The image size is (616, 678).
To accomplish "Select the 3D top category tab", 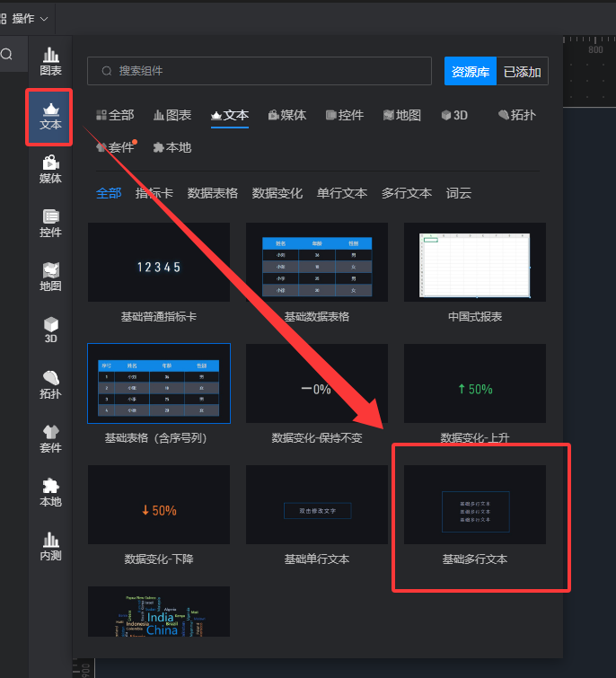I will (454, 115).
